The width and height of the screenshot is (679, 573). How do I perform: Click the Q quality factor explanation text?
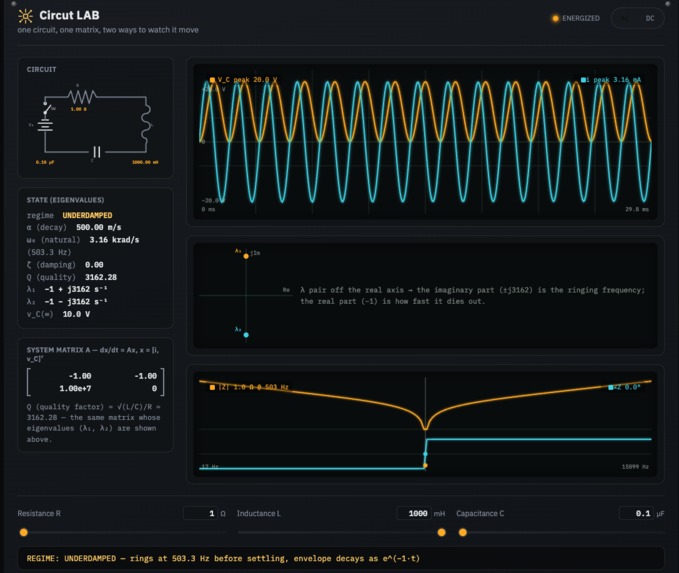coord(94,423)
